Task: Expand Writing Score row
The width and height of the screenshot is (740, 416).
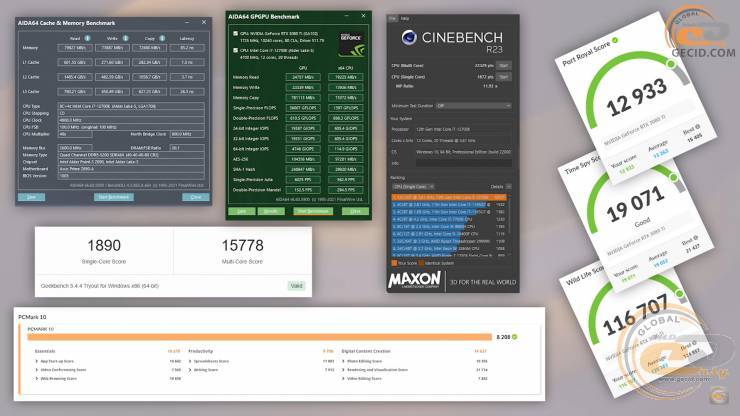Action: tap(190, 370)
